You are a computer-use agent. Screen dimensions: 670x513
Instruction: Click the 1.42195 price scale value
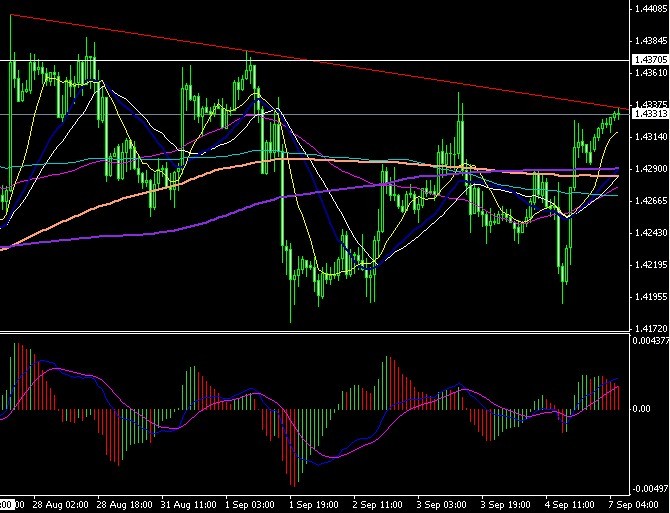click(652, 265)
